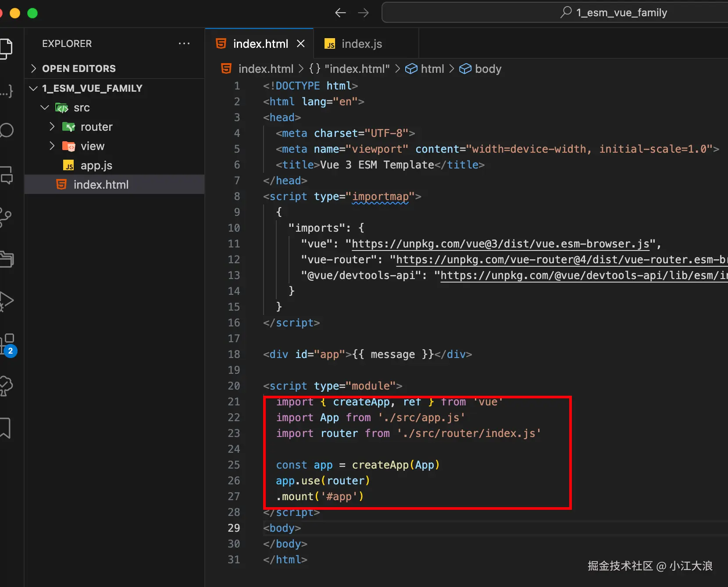Image resolution: width=728 pixels, height=587 pixels.
Task: Click the view folder icon
Action: (68, 146)
